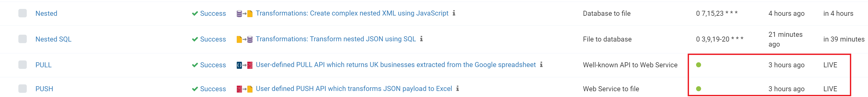Open the Nested schedule link
This screenshot has width=868, height=97.
point(46,13)
